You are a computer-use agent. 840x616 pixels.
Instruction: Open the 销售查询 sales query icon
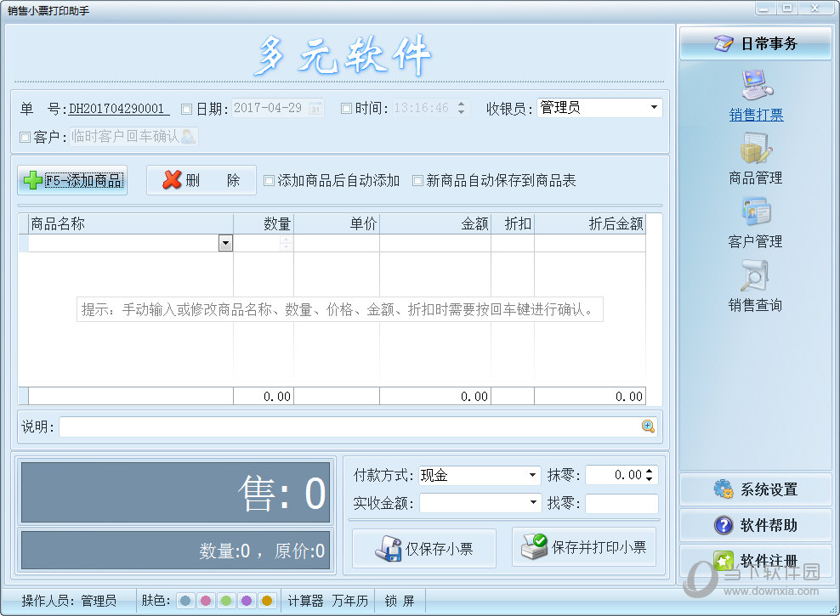pyautogui.click(x=755, y=275)
